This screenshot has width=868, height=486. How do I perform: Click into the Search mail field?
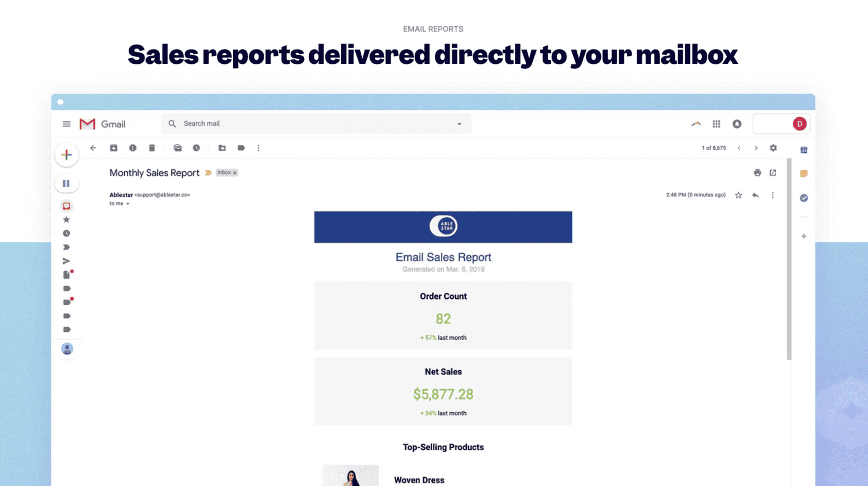coord(316,124)
